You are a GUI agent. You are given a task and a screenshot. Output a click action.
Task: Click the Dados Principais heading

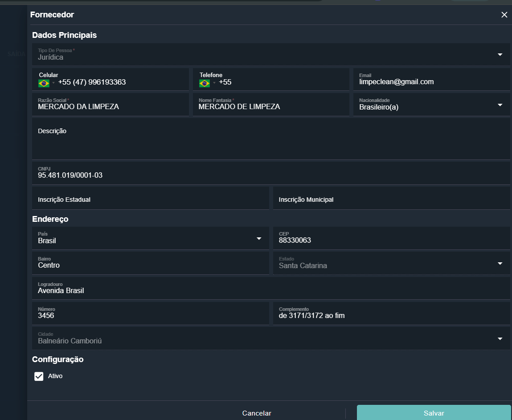point(64,35)
